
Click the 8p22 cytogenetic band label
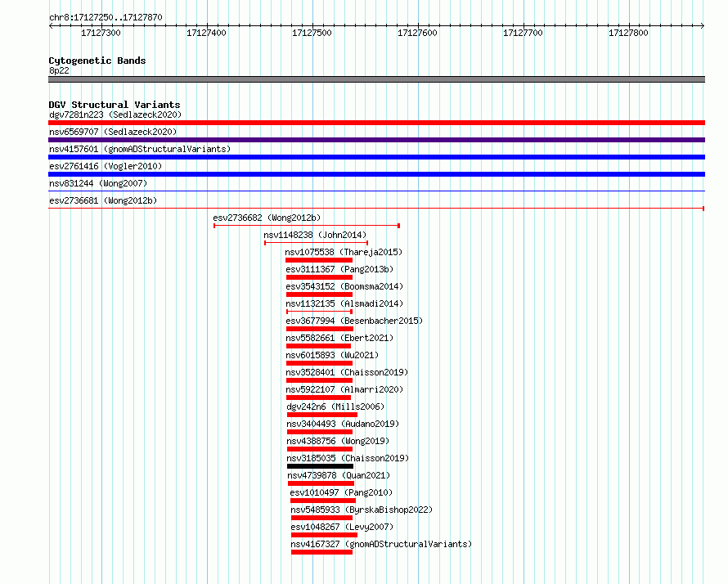(59, 70)
